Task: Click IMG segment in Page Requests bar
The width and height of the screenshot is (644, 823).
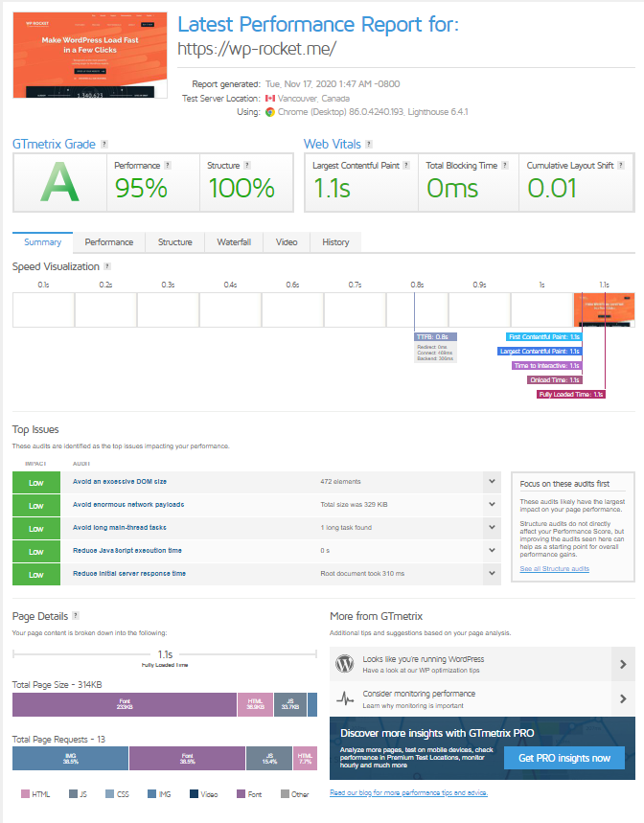Action: [70, 759]
